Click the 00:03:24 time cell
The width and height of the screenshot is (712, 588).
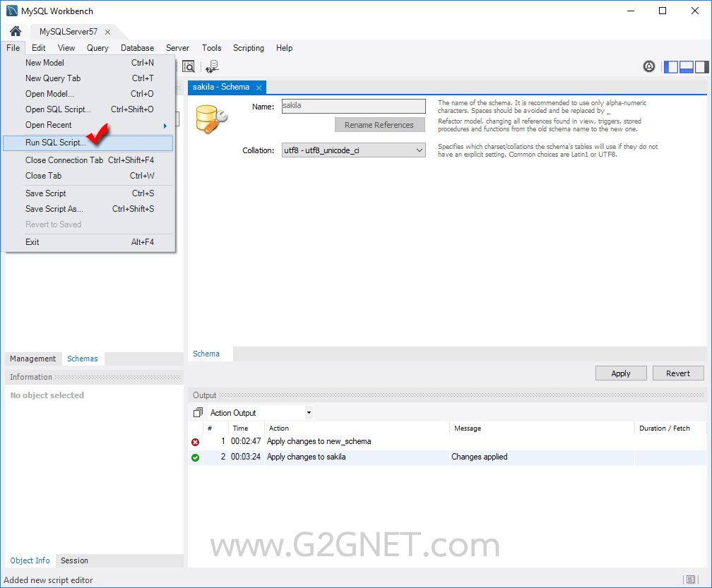(x=246, y=457)
